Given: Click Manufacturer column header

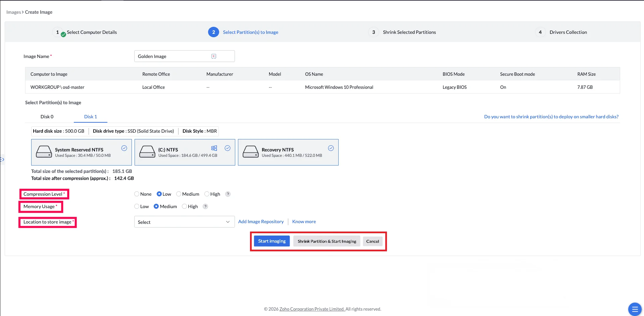Looking at the screenshot, I should pos(220,74).
